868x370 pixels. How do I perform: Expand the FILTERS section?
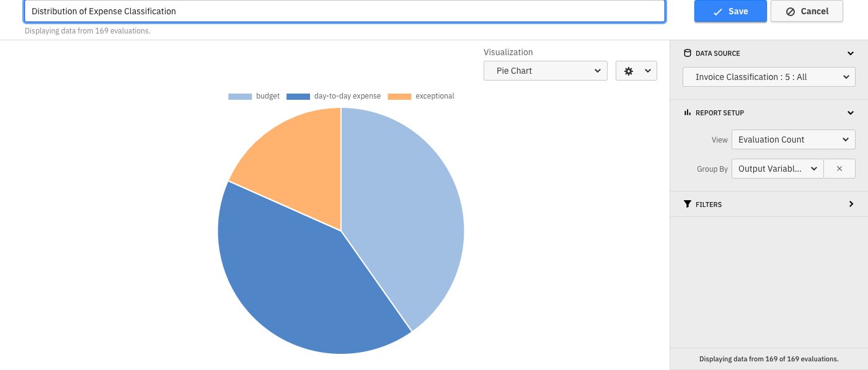pos(851,204)
